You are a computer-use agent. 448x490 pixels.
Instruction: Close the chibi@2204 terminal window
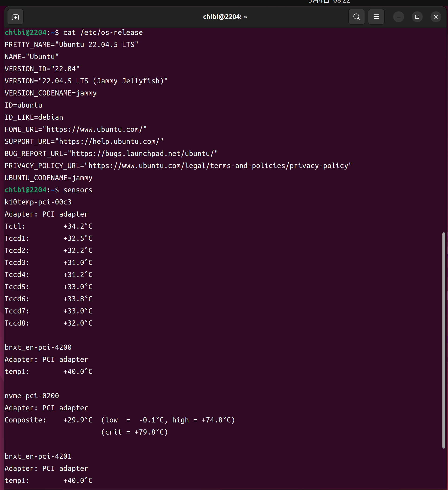436,17
